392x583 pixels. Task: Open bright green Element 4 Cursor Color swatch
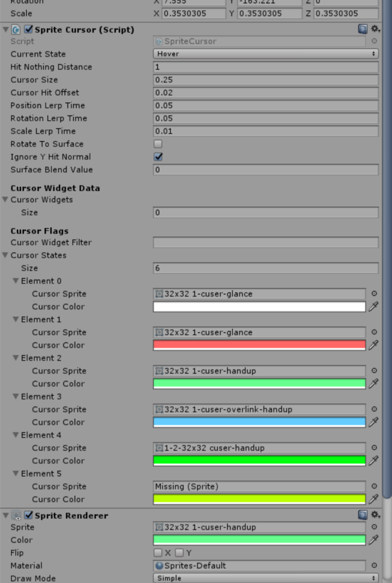(x=259, y=461)
